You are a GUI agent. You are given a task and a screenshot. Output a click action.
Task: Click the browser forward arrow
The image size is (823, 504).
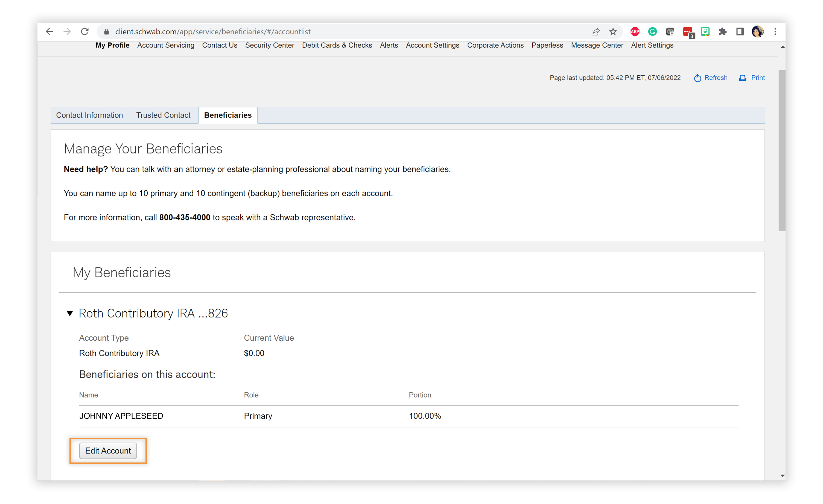(67, 31)
